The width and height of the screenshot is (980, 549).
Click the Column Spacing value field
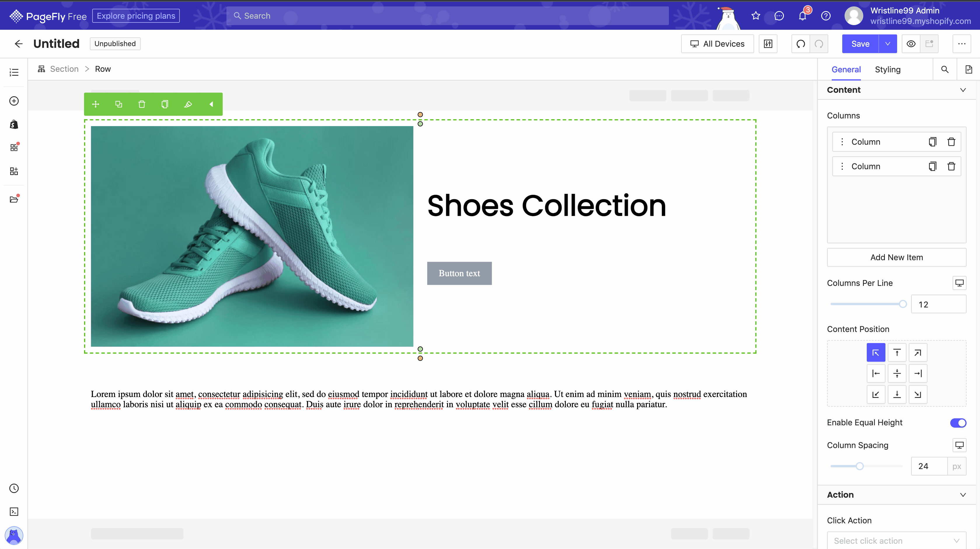click(929, 466)
